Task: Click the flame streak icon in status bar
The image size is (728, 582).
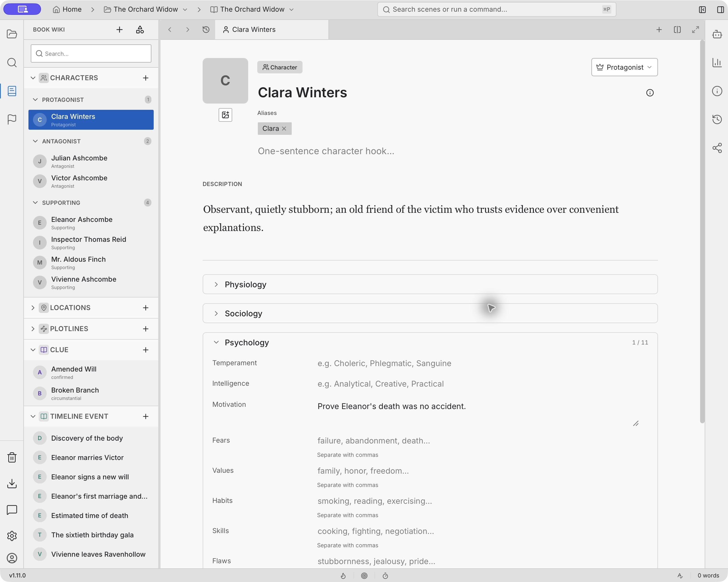Action: click(343, 575)
